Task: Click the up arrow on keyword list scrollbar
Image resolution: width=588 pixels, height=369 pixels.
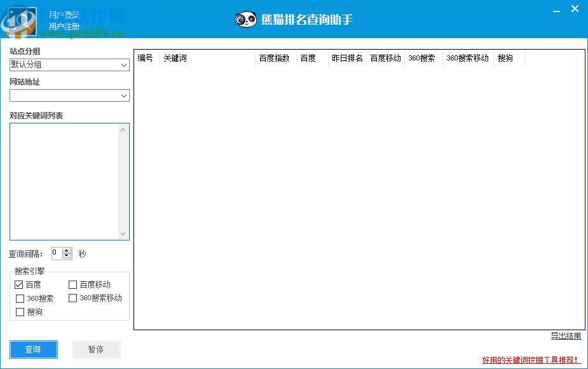Action: (x=123, y=129)
